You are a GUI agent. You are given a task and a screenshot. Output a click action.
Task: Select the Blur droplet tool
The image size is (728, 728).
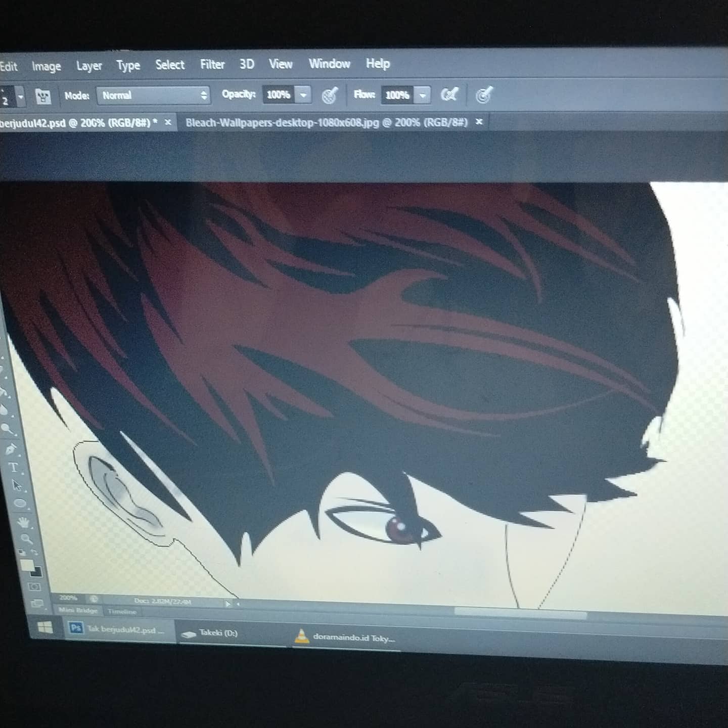coord(4,409)
